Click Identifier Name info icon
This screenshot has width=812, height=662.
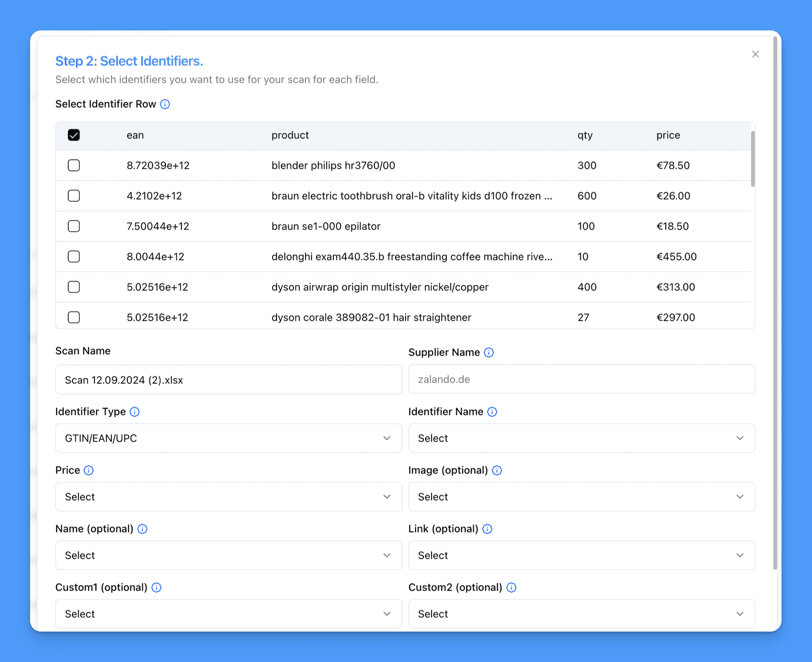tap(492, 412)
